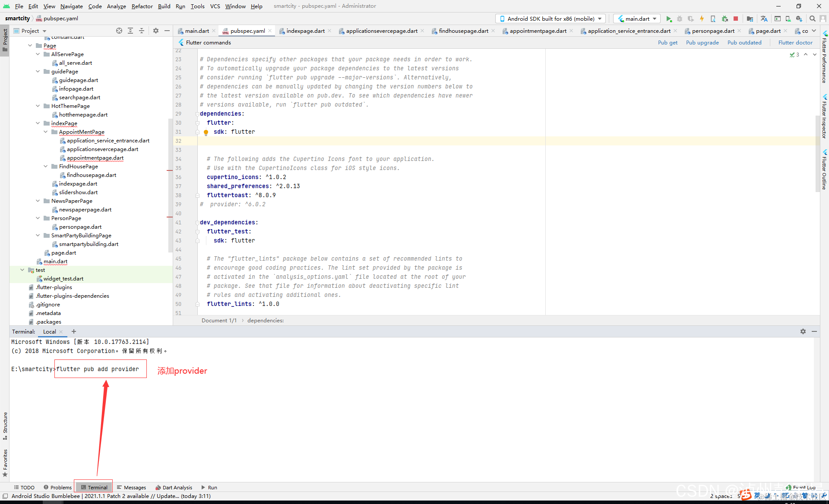Click intention lightbulb on line 31
The height and width of the screenshot is (504, 829).
(x=206, y=132)
